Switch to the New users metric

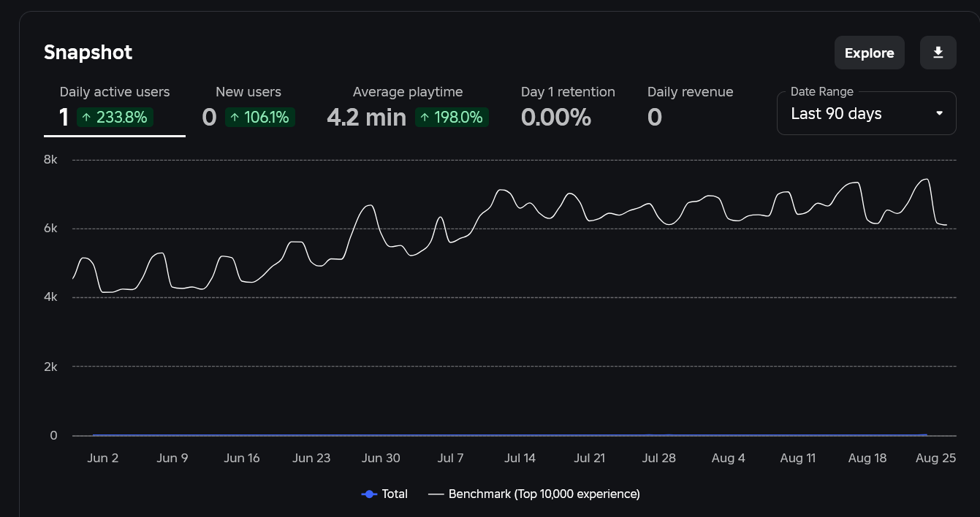[x=248, y=92]
